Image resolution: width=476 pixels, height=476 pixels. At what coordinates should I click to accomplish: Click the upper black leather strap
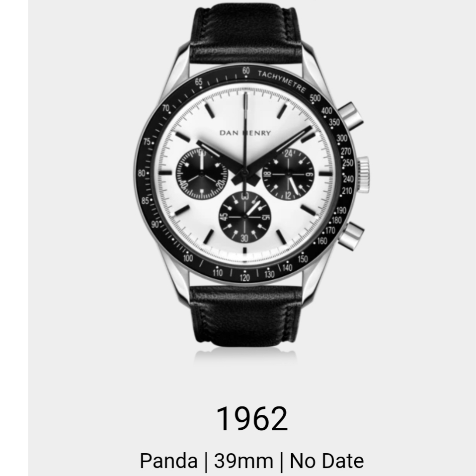click(x=245, y=34)
